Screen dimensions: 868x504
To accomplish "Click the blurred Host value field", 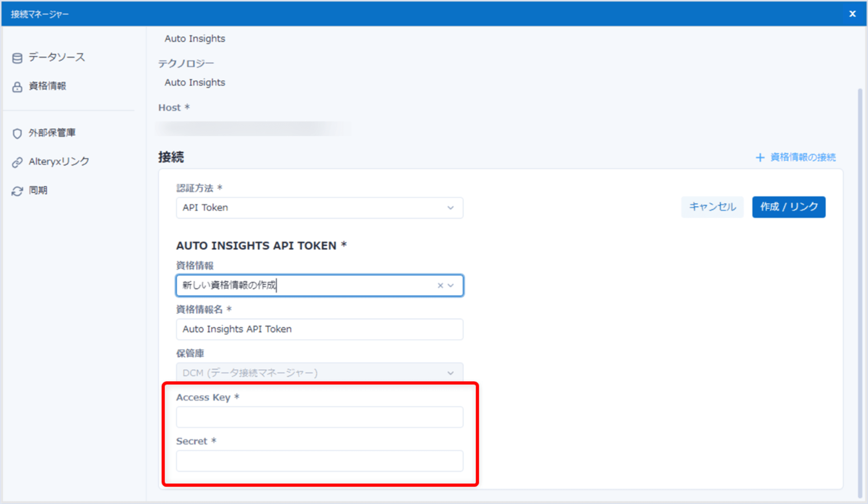I will [x=254, y=128].
